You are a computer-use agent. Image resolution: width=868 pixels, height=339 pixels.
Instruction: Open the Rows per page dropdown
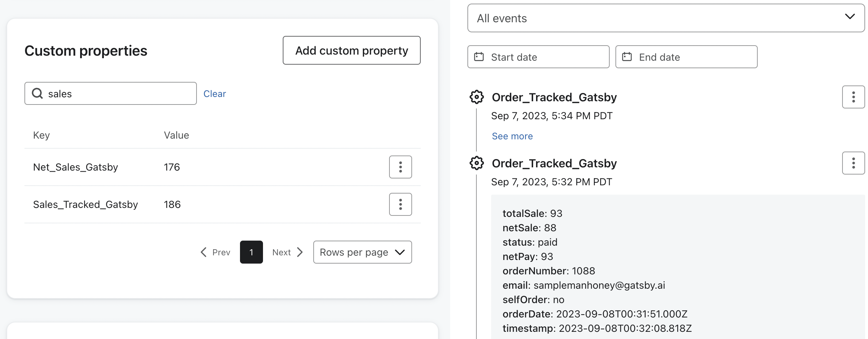tap(363, 252)
